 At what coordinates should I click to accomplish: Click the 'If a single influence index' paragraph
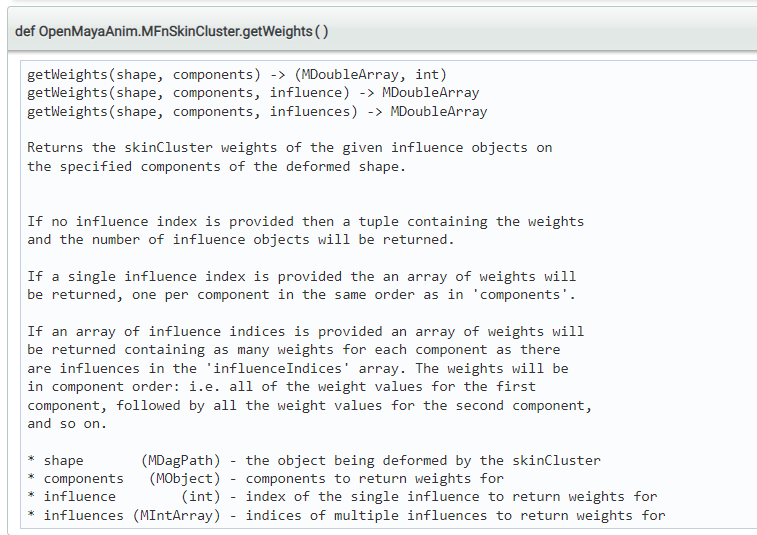click(x=301, y=276)
